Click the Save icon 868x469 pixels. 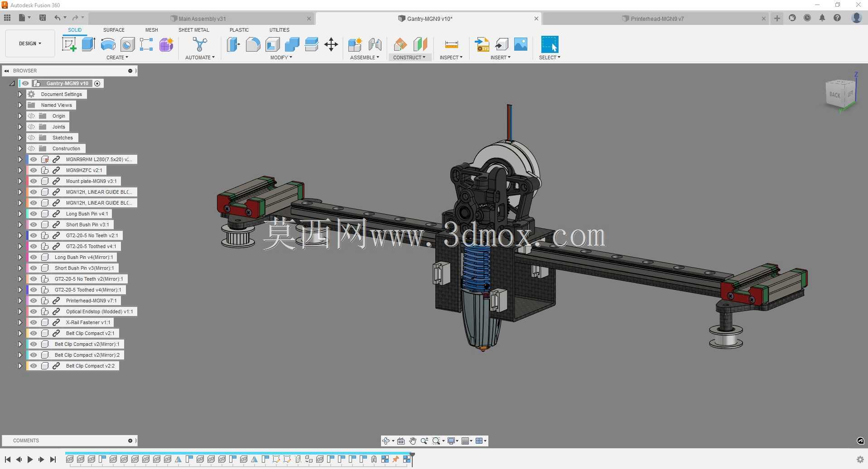43,18
